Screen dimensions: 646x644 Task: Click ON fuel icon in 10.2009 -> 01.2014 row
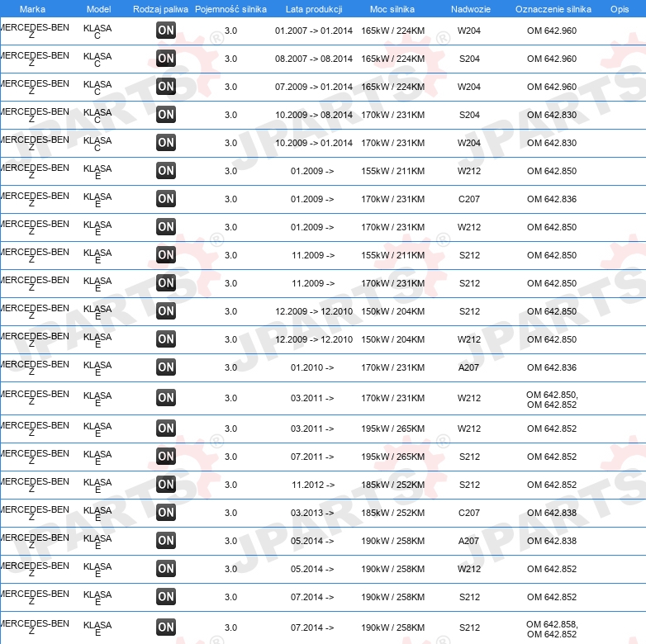[166, 142]
